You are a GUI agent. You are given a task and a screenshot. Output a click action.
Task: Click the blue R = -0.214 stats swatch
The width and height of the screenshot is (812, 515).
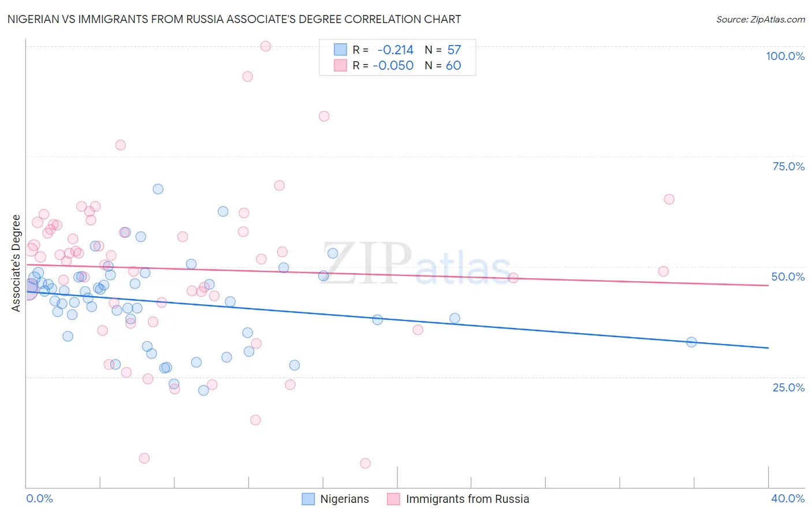click(341, 50)
